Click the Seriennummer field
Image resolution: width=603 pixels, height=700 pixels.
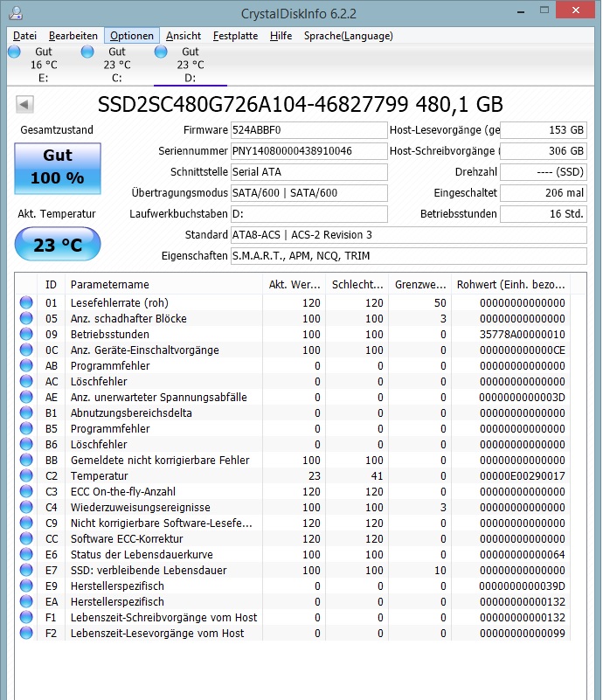(308, 151)
